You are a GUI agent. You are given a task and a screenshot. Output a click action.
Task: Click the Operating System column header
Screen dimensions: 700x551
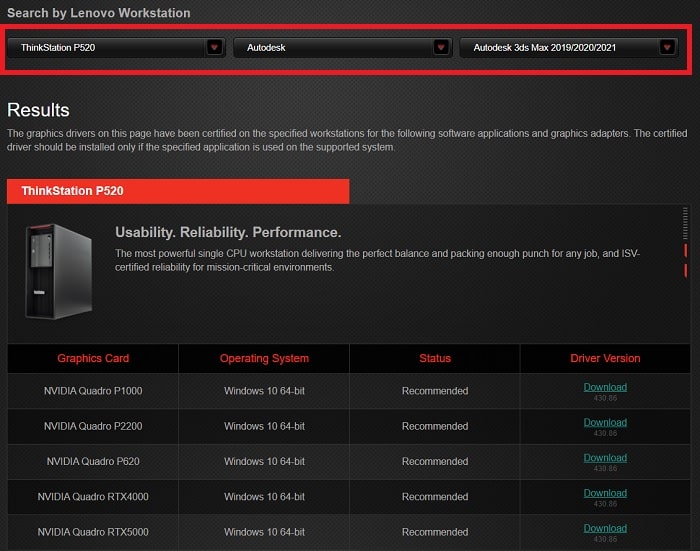click(x=264, y=358)
